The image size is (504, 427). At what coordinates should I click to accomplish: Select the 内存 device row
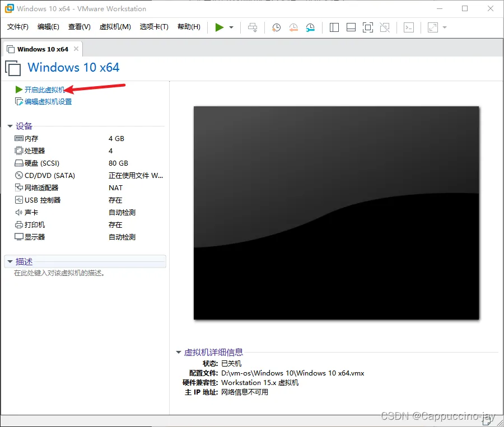click(88, 138)
